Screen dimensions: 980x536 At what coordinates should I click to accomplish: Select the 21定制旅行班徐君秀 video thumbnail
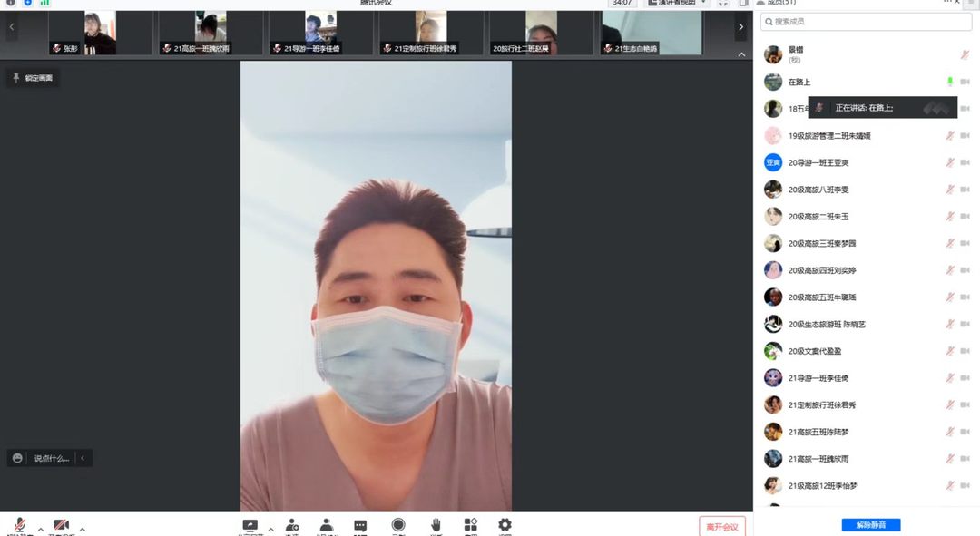(431, 33)
